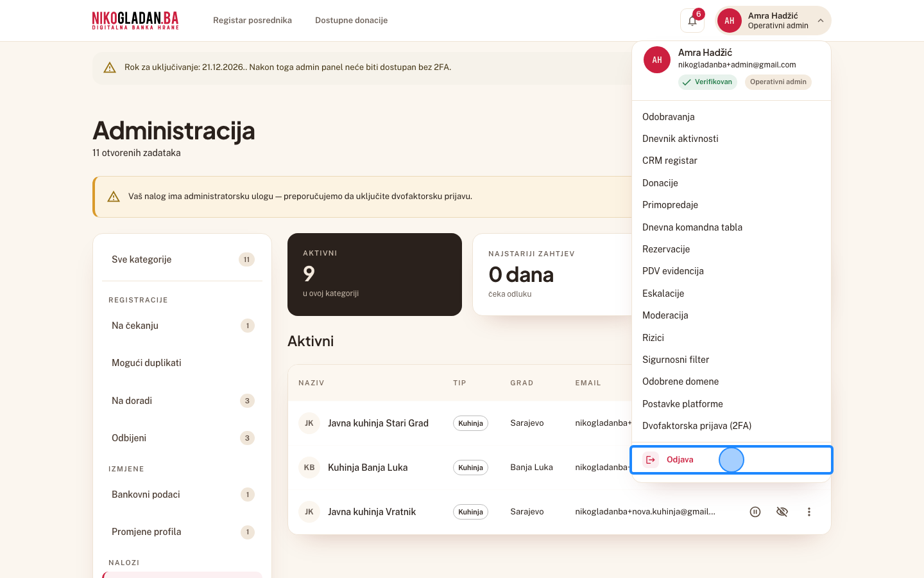924x578 pixels.
Task: Click Vratnik email nikogladanba+nova.kuhinja@gmail
Action: click(x=645, y=512)
